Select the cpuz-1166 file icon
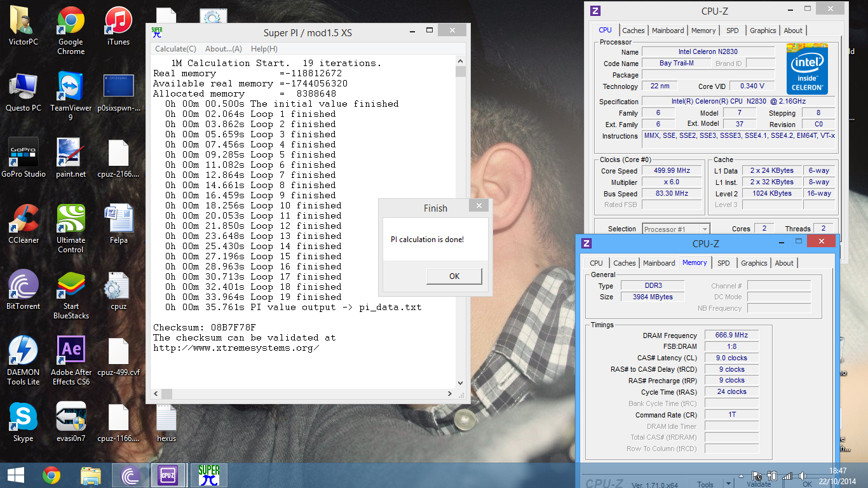 pos(118,423)
